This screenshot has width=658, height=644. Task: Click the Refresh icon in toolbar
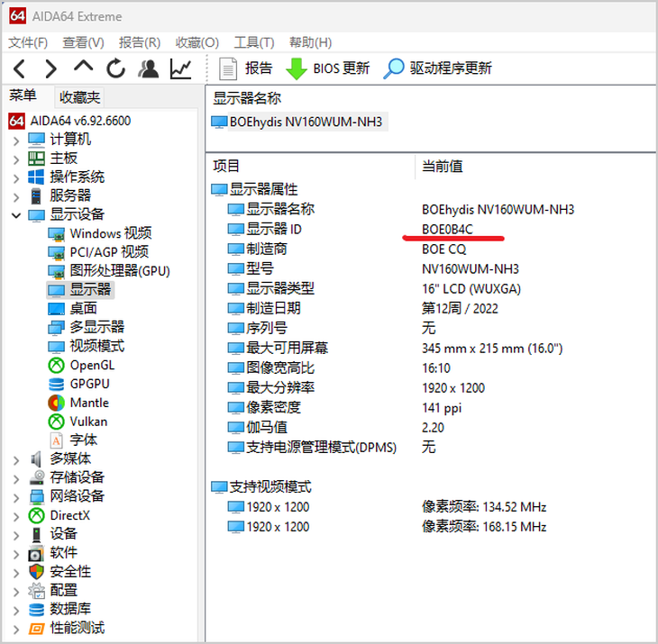[115, 68]
